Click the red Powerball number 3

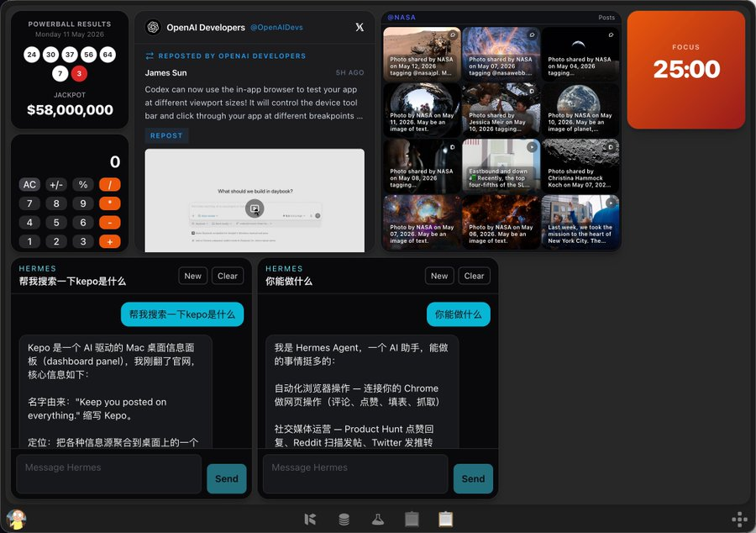click(x=79, y=74)
